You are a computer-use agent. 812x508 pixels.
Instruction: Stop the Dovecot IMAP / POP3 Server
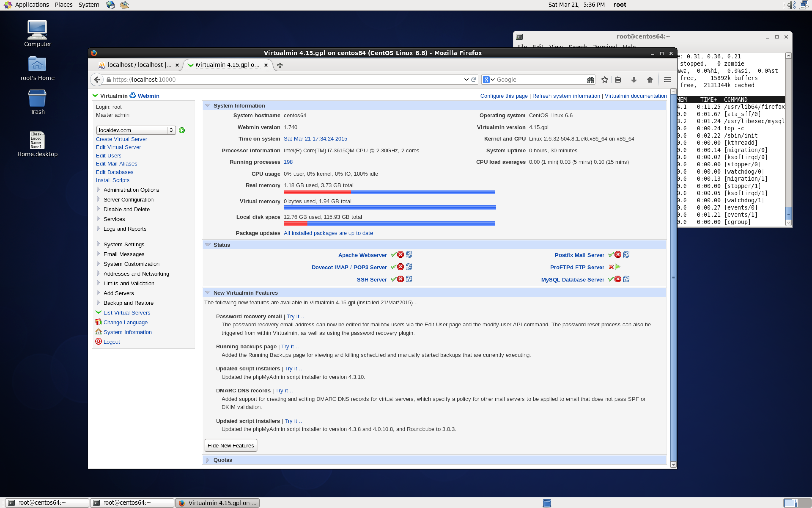point(400,267)
